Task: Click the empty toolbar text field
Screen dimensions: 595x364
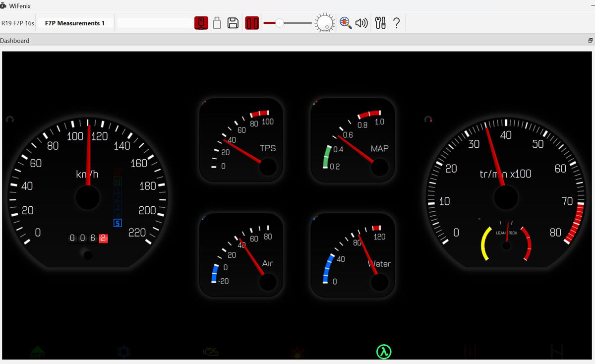Action: pos(154,23)
